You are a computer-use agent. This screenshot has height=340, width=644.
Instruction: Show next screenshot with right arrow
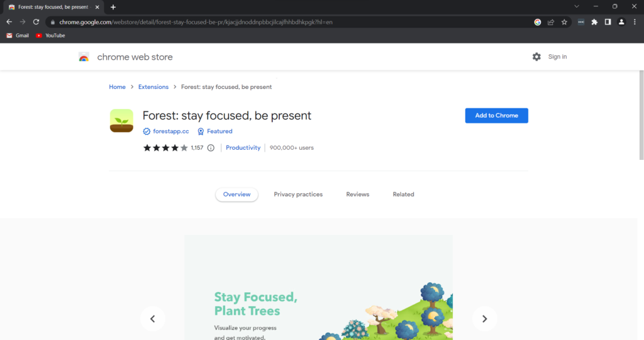(485, 319)
